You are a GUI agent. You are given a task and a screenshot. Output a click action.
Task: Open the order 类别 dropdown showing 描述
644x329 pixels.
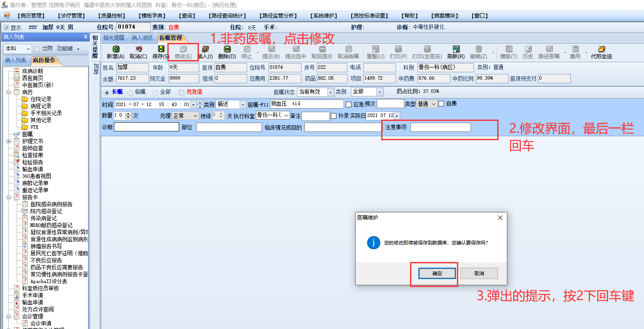243,104
